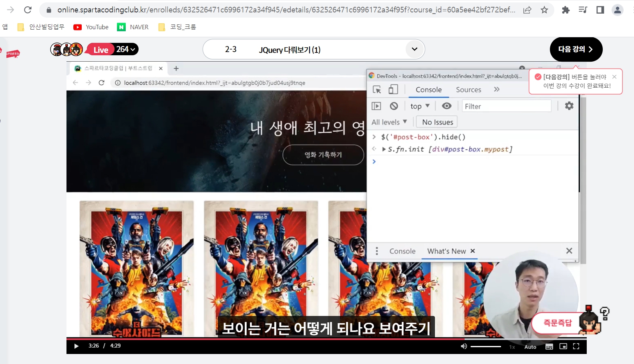Reload the browser page
The width and height of the screenshot is (634, 364).
pos(28,10)
